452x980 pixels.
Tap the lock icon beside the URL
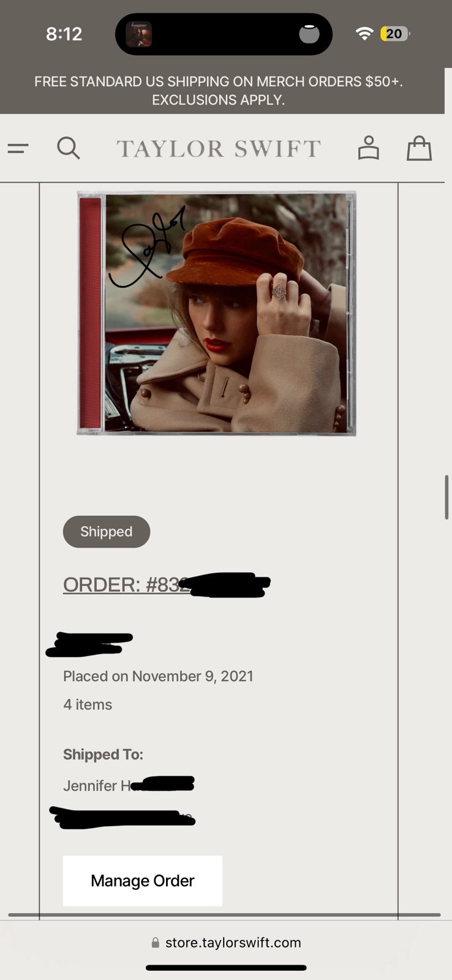[x=156, y=943]
